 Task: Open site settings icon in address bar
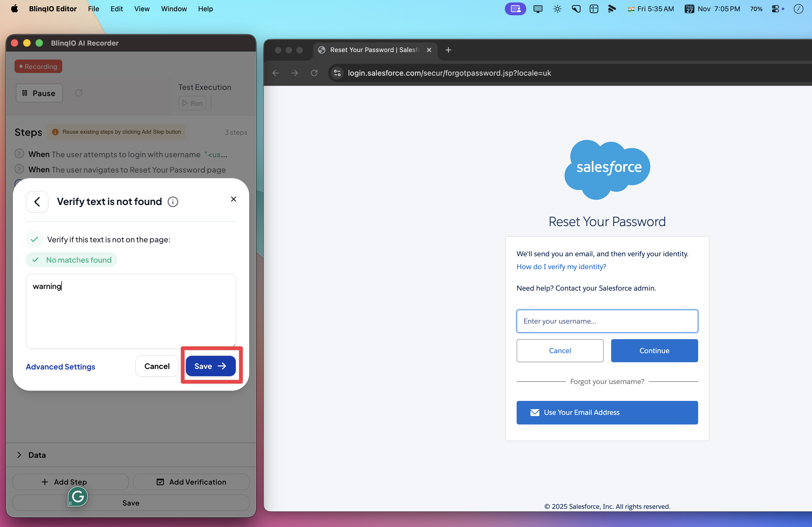(338, 73)
